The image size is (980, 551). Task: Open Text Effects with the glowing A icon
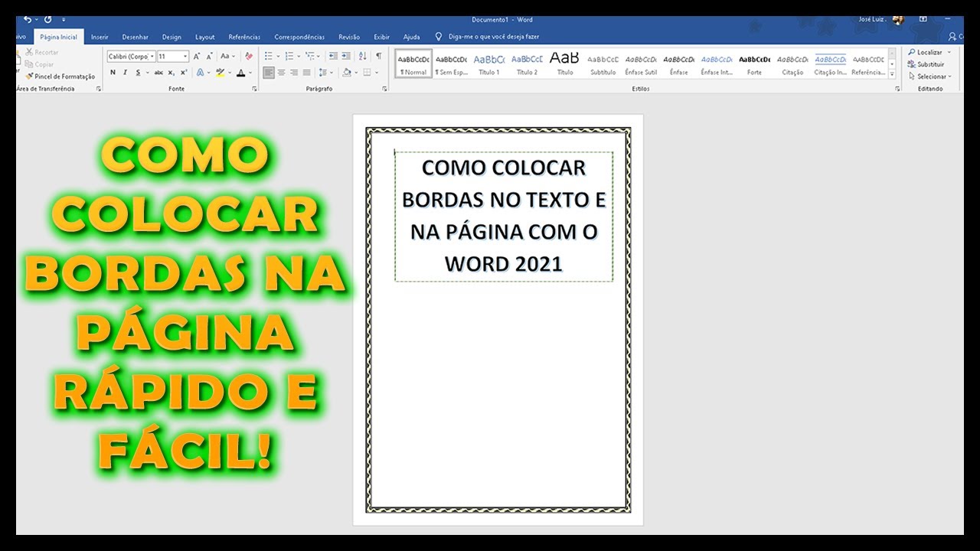(x=200, y=73)
